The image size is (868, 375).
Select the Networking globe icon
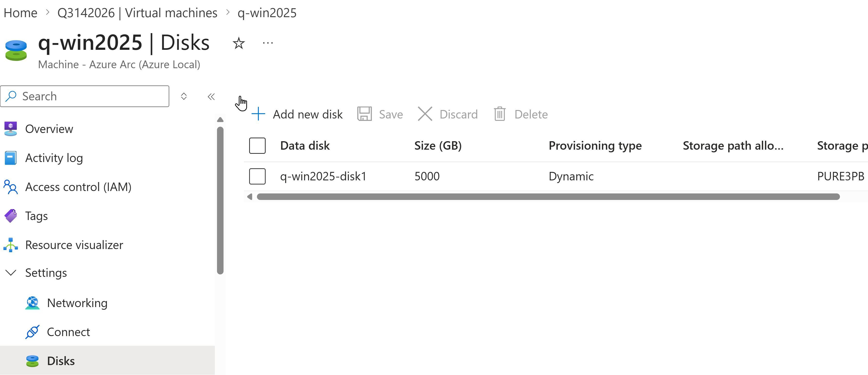pyautogui.click(x=32, y=303)
